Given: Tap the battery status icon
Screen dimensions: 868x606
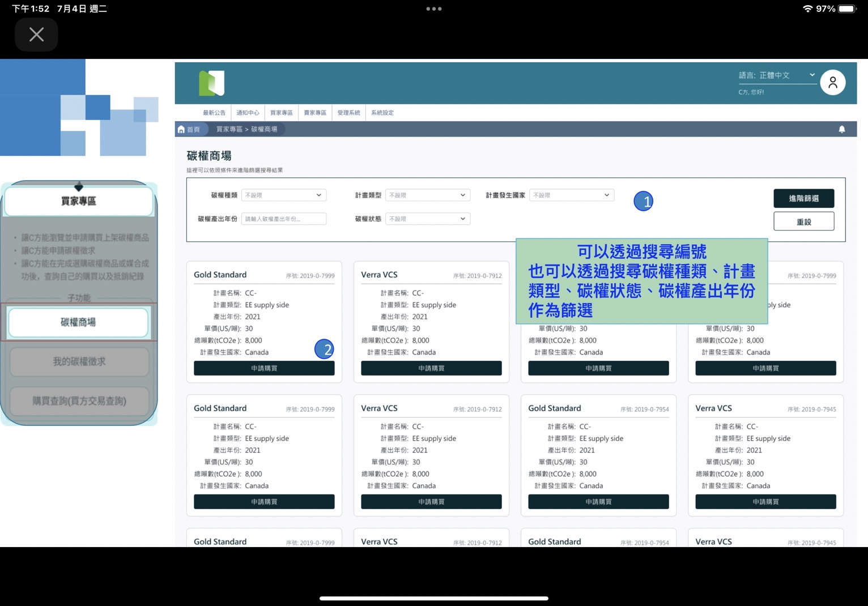Looking at the screenshot, I should 848,8.
